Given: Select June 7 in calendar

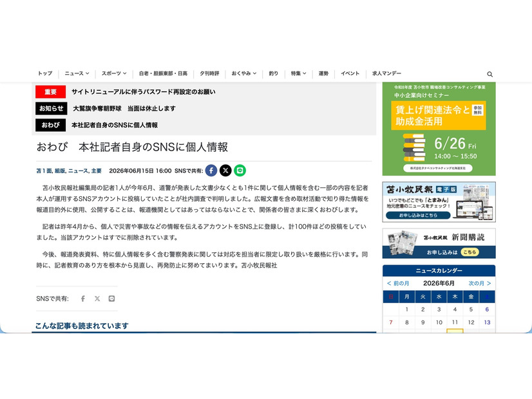Looking at the screenshot, I should tap(391, 322).
